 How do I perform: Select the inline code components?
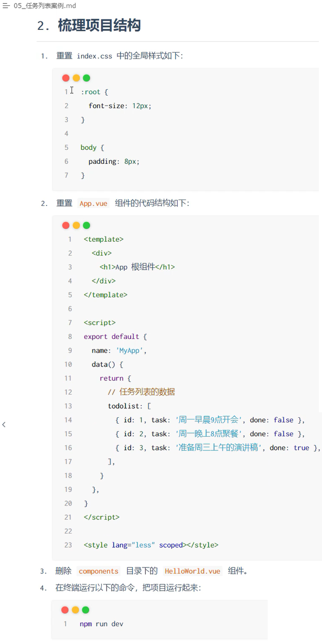click(99, 571)
